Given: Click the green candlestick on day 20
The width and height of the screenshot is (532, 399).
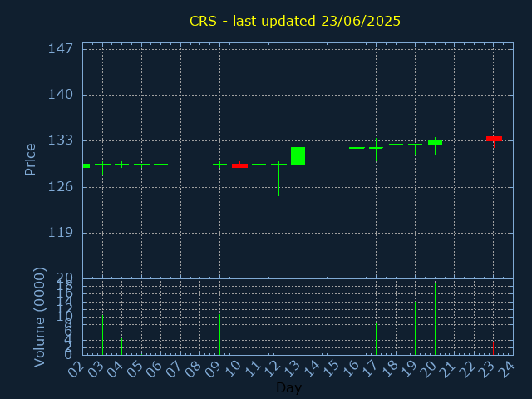Looking at the screenshot, I should point(435,142).
